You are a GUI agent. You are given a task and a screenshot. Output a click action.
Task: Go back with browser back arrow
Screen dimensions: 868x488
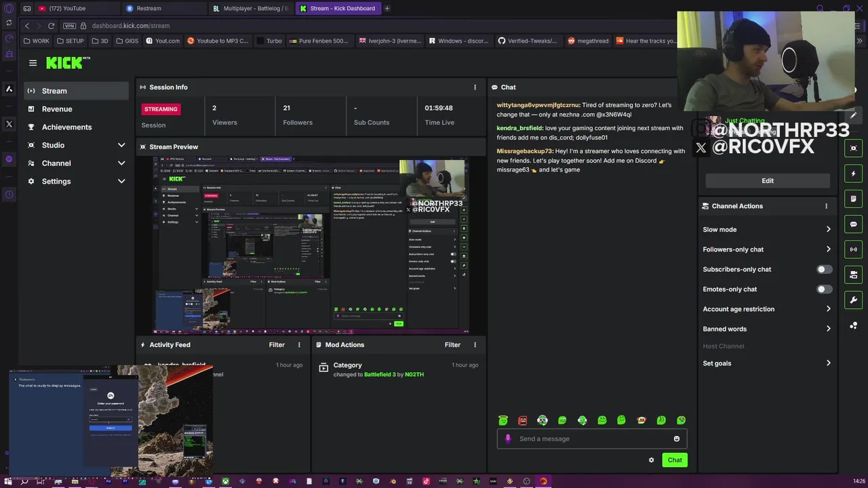pos(27,26)
